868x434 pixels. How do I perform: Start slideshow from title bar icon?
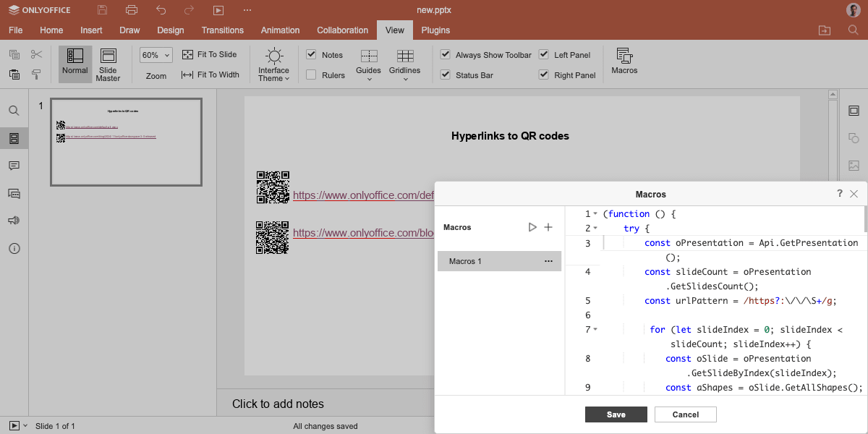(x=218, y=10)
